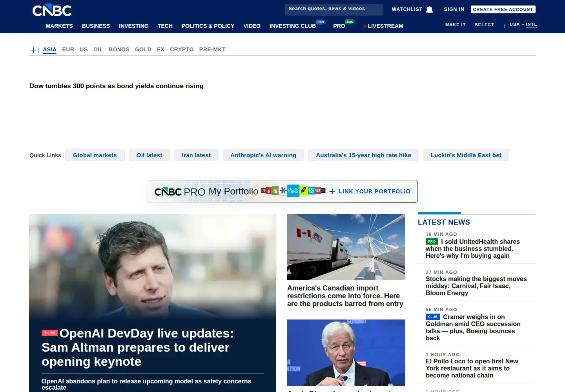565x392 pixels.
Task: Select the CRYPTO markets tab
Action: point(182,49)
